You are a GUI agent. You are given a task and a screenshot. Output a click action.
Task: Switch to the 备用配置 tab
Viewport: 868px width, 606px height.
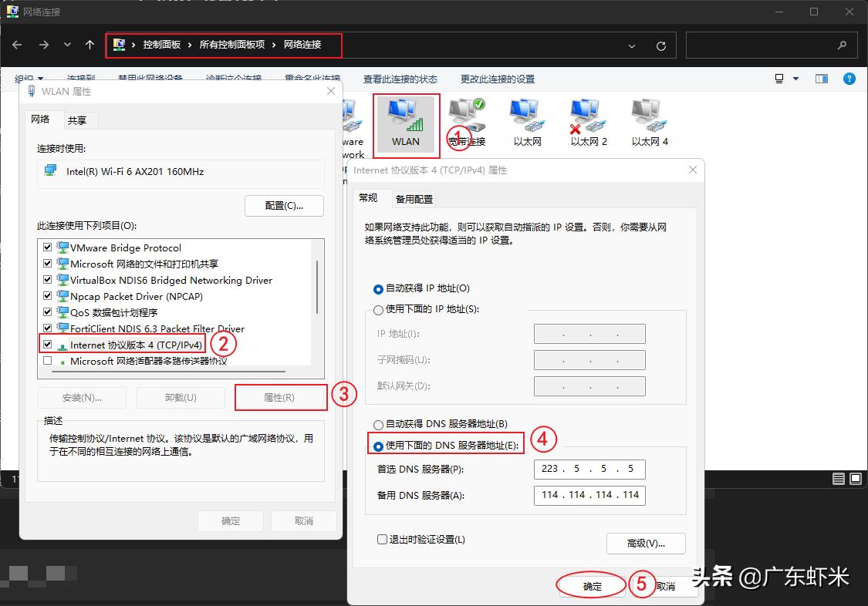414,198
